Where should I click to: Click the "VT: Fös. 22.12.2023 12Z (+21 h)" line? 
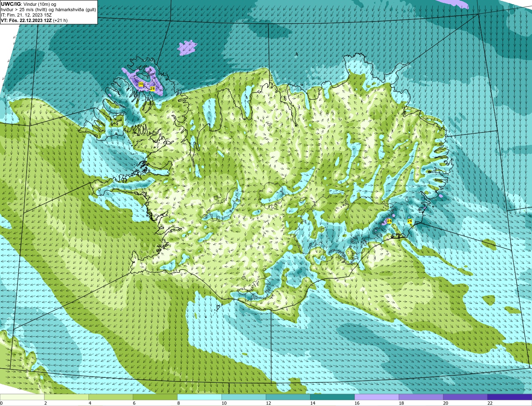[x=34, y=20]
